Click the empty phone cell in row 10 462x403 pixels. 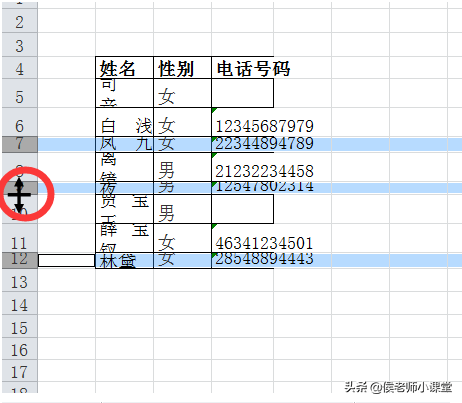click(242, 209)
